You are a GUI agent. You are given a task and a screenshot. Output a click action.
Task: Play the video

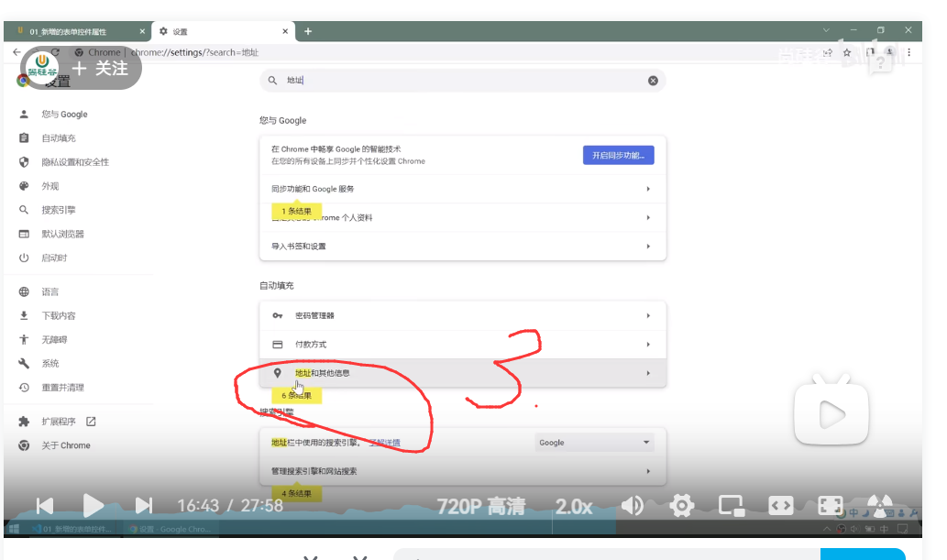[x=93, y=505]
